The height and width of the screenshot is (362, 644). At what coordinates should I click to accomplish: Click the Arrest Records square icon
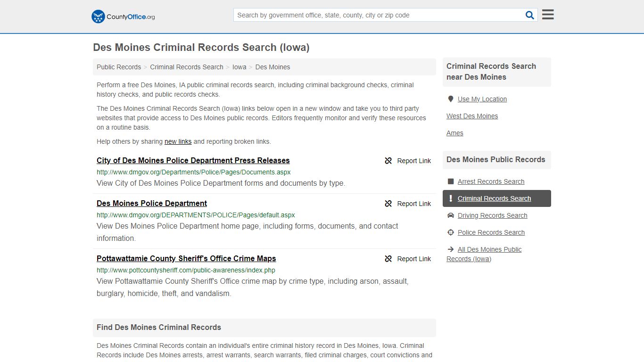pos(450,181)
